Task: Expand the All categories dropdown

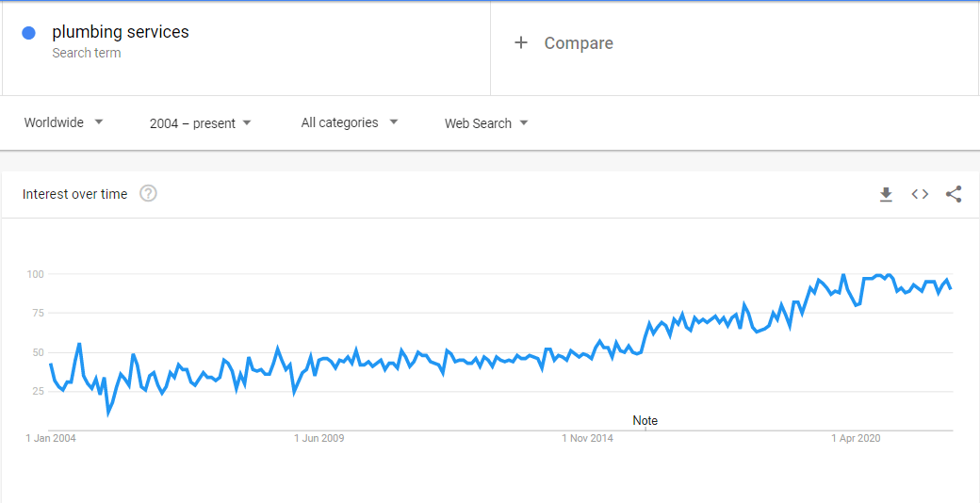Action: tap(350, 122)
